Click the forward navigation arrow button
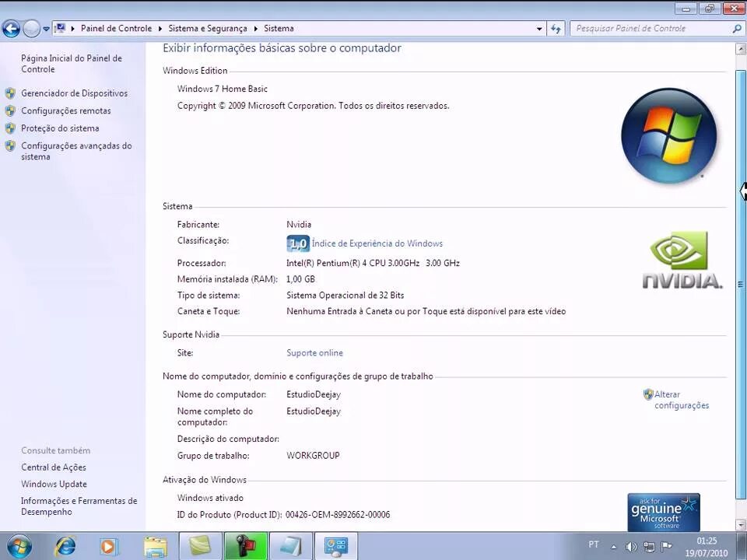Viewport: 747px width, 560px height. tap(31, 29)
